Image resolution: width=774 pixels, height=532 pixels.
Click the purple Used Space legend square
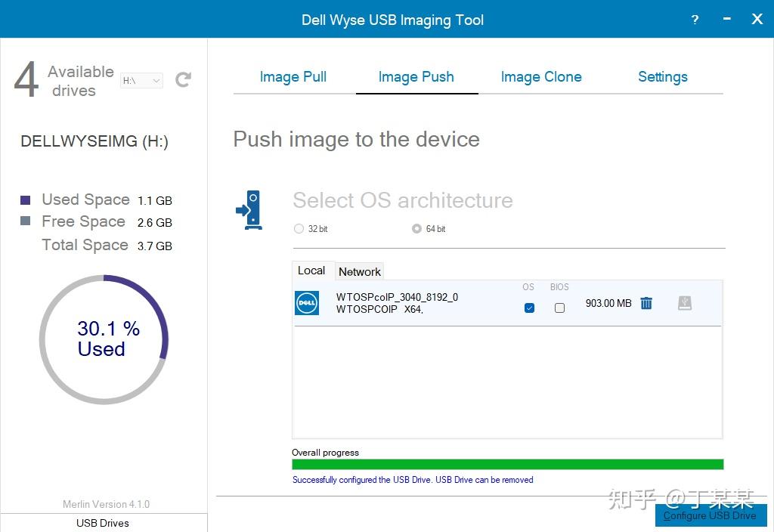click(26, 200)
